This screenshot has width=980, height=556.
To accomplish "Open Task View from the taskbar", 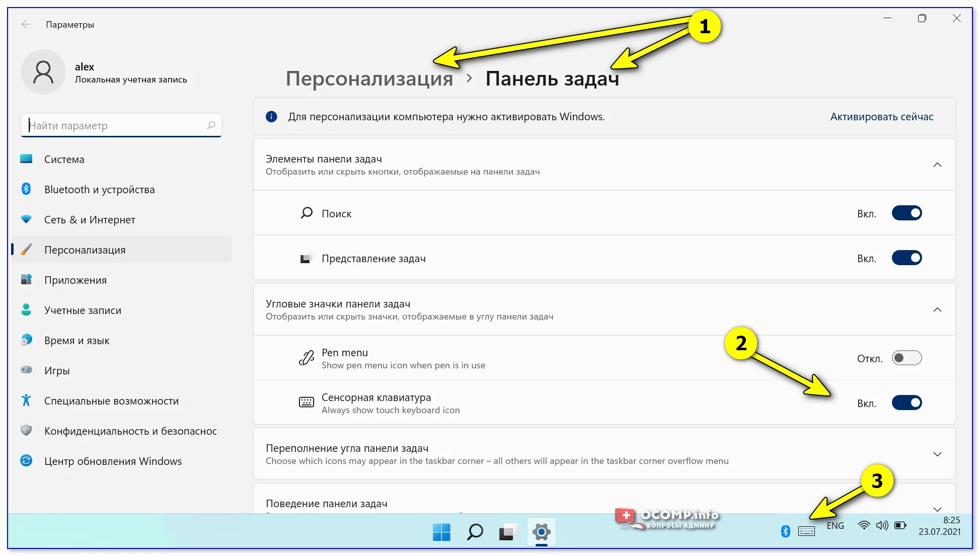I will pos(507,532).
